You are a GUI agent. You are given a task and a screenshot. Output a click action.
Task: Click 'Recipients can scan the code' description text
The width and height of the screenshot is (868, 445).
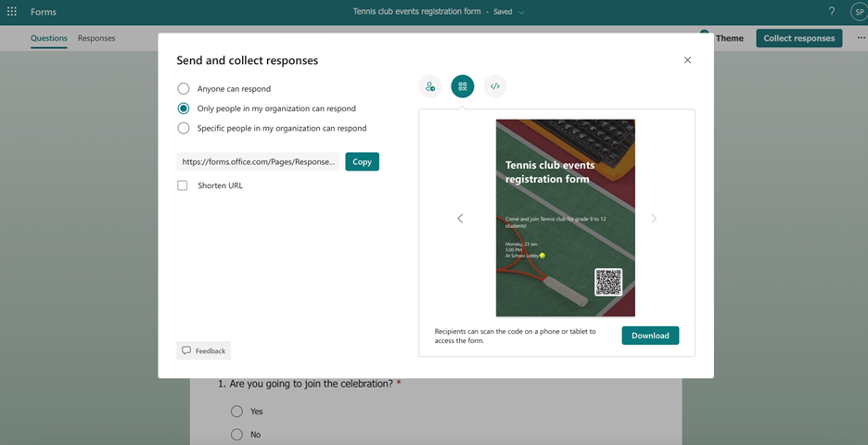tap(515, 336)
